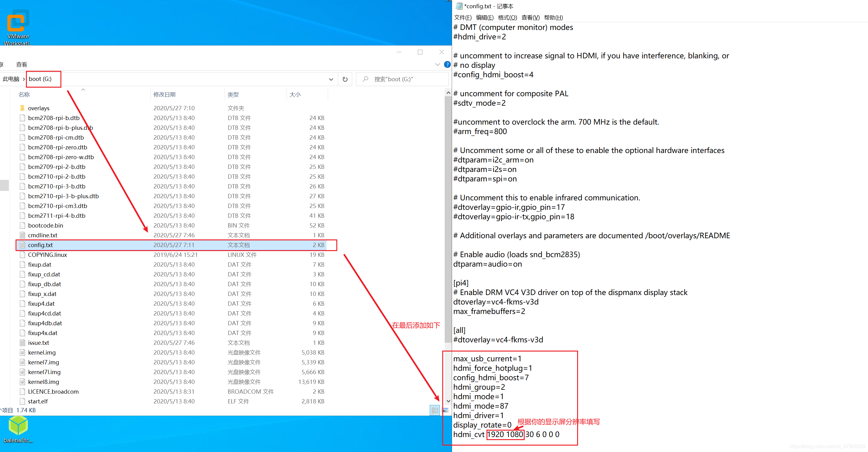This screenshot has width=868, height=452.
Task: Click 此电脑 in the address breadcrumb
Action: 11,79
